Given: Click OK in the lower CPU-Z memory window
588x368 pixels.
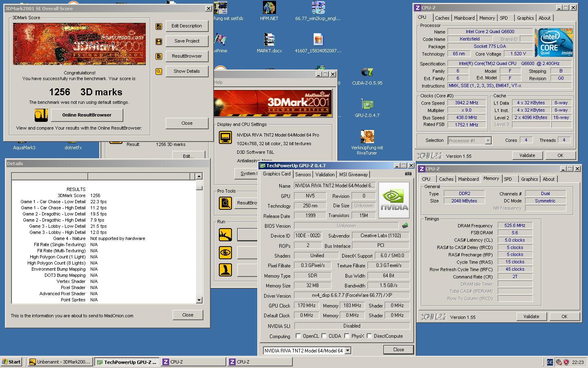Looking at the screenshot, I should click(564, 316).
